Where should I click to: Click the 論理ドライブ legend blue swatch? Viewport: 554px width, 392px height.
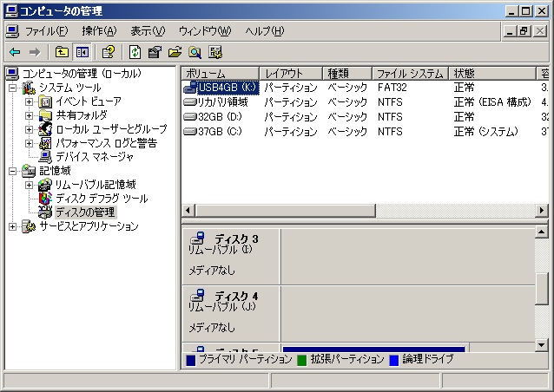click(394, 360)
